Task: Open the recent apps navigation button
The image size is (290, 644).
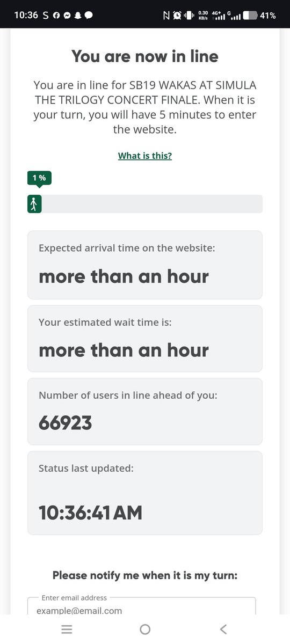Action: tap(67, 630)
